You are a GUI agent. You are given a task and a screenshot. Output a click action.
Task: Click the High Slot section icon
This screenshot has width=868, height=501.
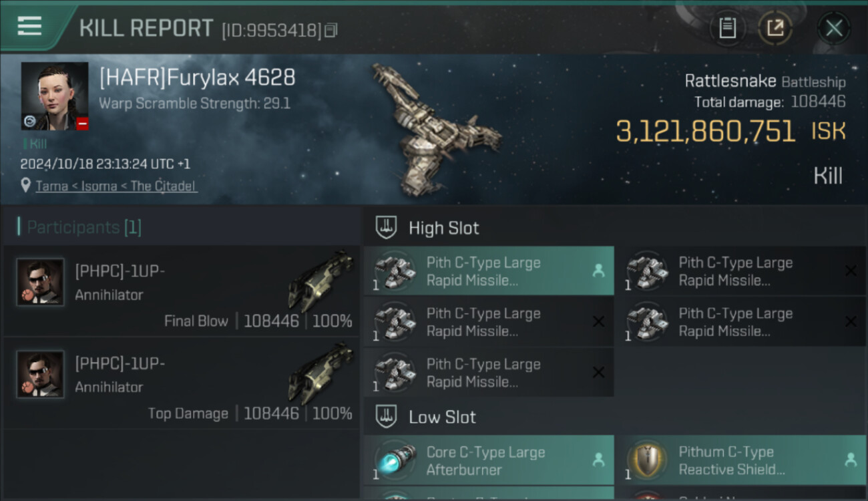pyautogui.click(x=387, y=228)
